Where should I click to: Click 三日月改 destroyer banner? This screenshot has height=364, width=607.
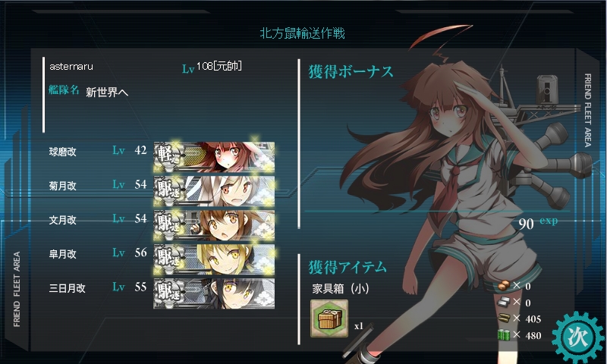[214, 293]
